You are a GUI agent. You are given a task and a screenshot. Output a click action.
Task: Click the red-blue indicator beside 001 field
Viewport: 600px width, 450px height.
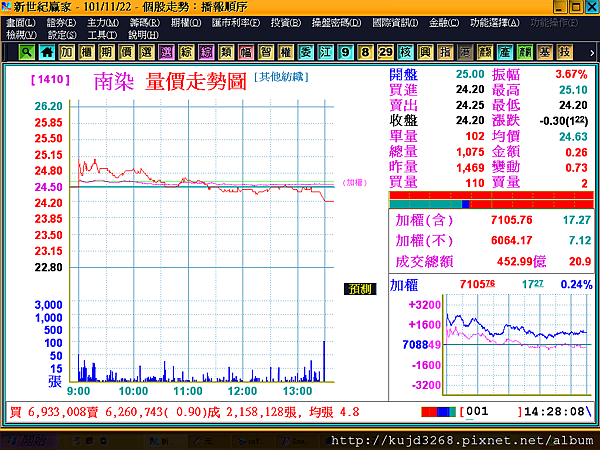coord(438,412)
